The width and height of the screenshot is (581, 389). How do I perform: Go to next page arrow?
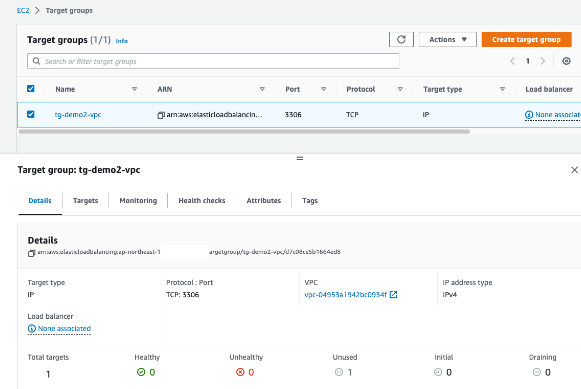[x=543, y=61]
